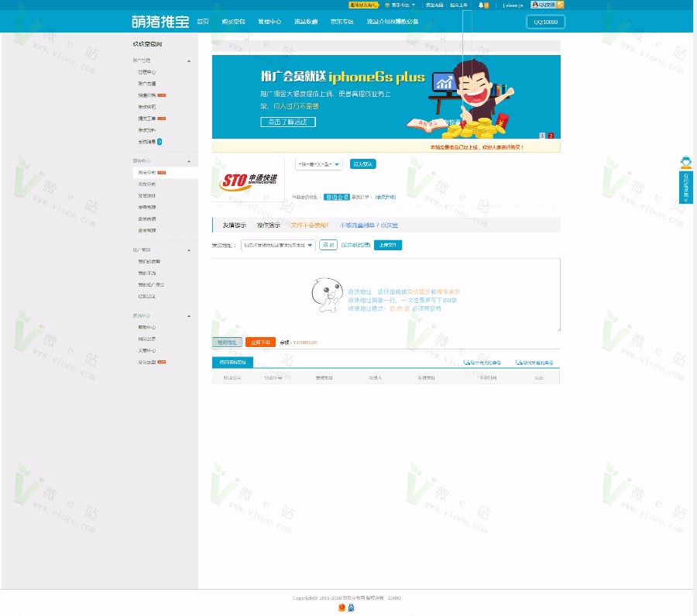The image size is (697, 616).
Task: Click the blue set-as-default button beside express dropdown
Action: pyautogui.click(x=362, y=164)
